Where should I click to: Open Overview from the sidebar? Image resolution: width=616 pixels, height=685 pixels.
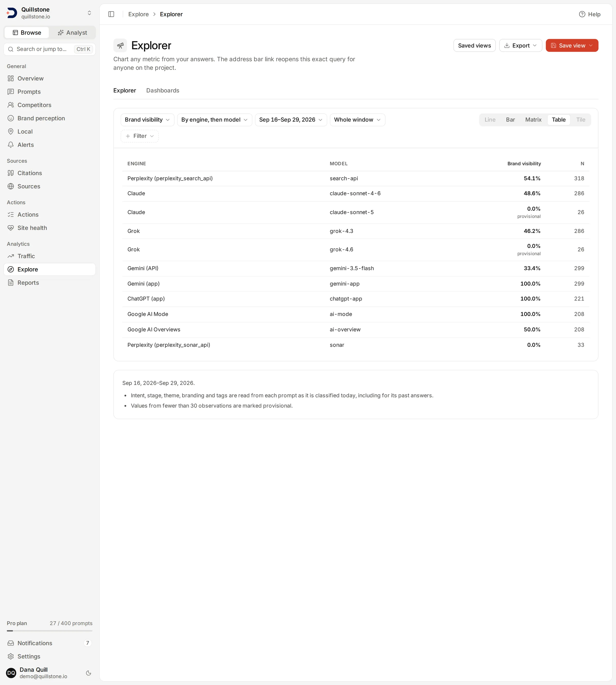coord(50,79)
